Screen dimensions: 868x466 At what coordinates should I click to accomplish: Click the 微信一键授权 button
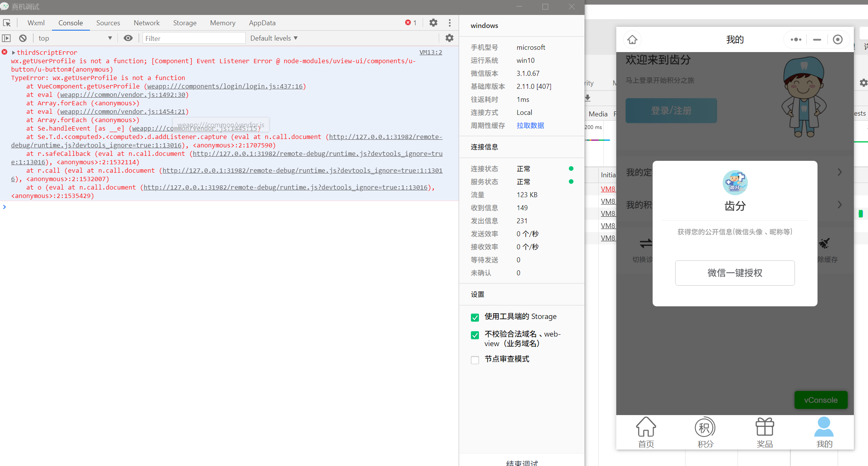click(x=734, y=273)
